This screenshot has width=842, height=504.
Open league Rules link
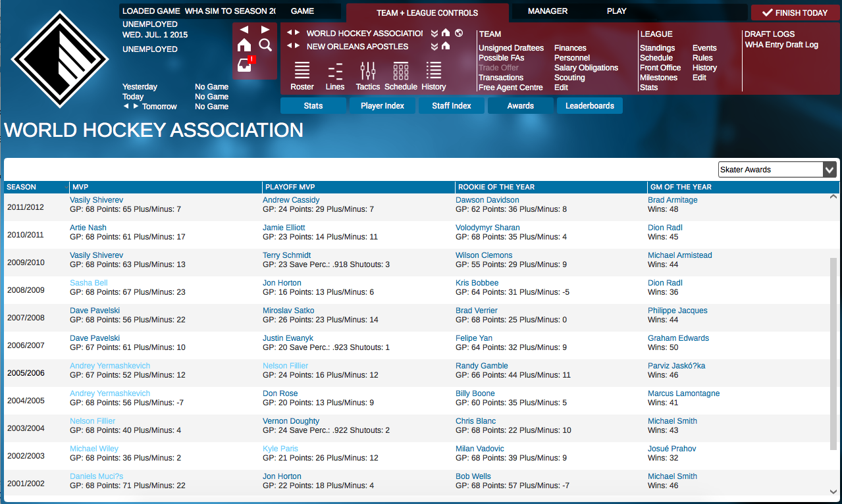click(702, 58)
